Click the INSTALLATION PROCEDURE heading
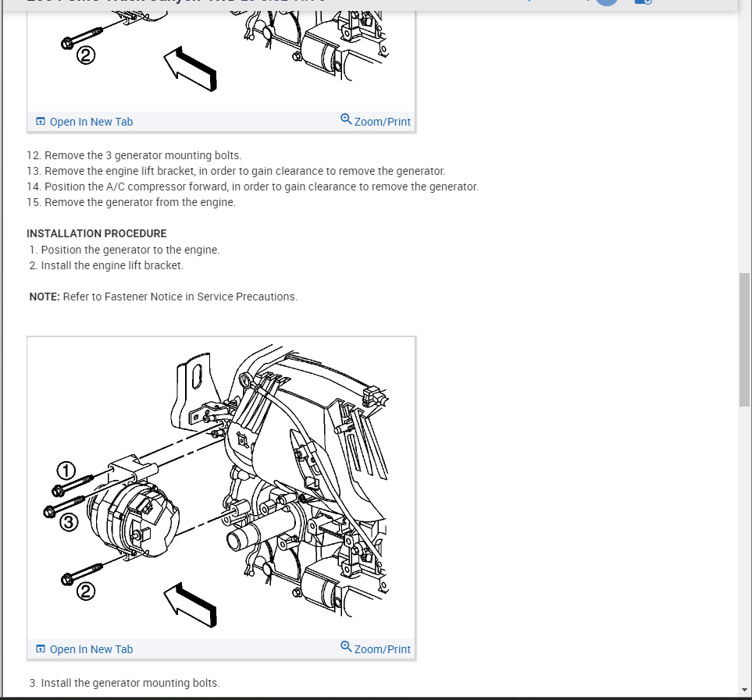This screenshot has width=752, height=700. (96, 234)
